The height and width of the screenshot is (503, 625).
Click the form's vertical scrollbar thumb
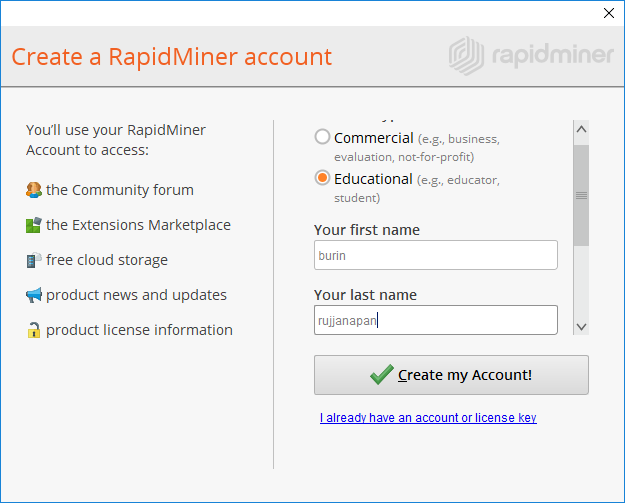(581, 195)
